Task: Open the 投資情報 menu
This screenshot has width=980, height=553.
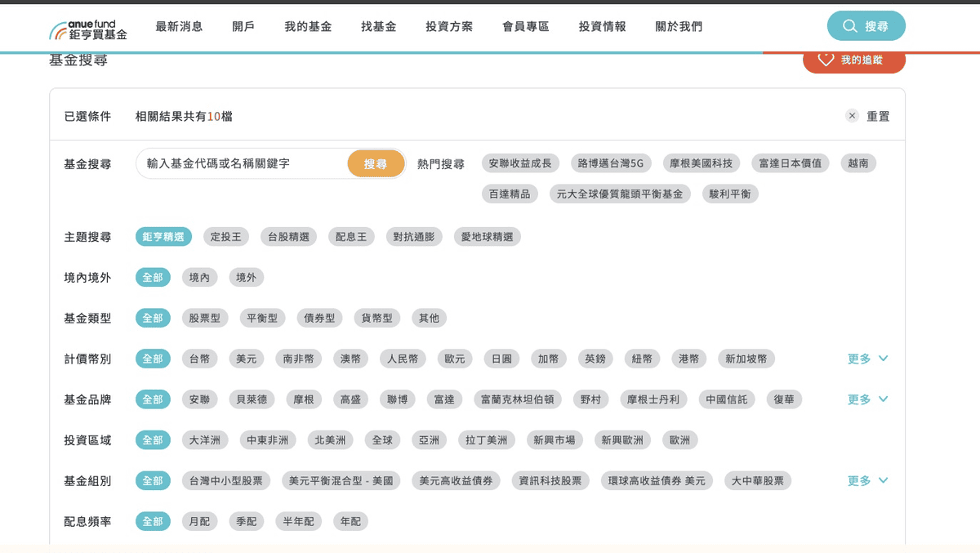Action: click(x=603, y=26)
